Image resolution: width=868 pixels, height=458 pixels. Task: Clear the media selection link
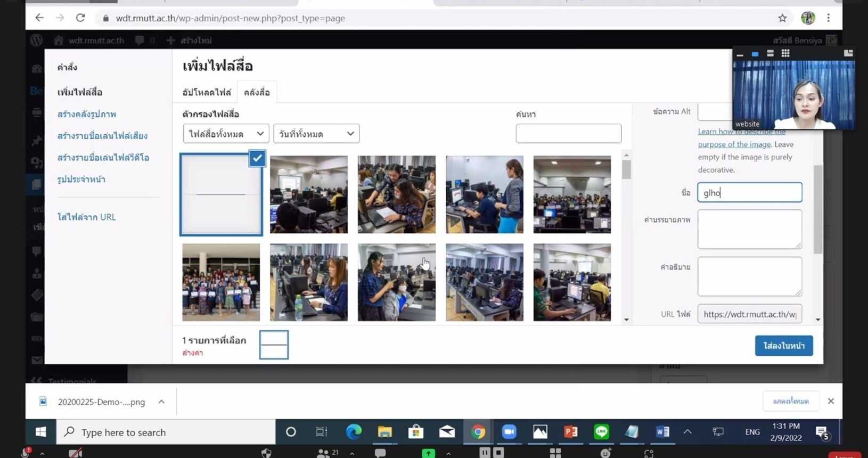192,353
